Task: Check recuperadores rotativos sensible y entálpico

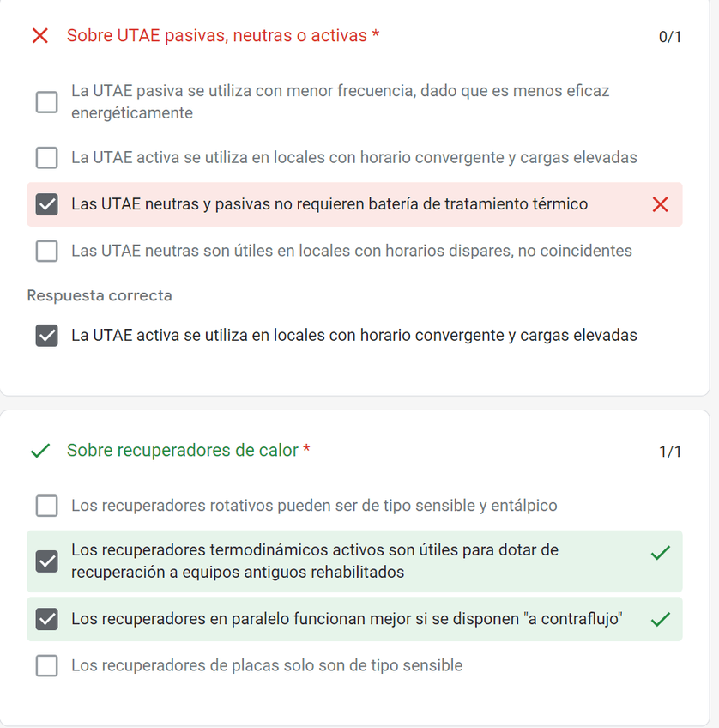Action: click(x=47, y=506)
